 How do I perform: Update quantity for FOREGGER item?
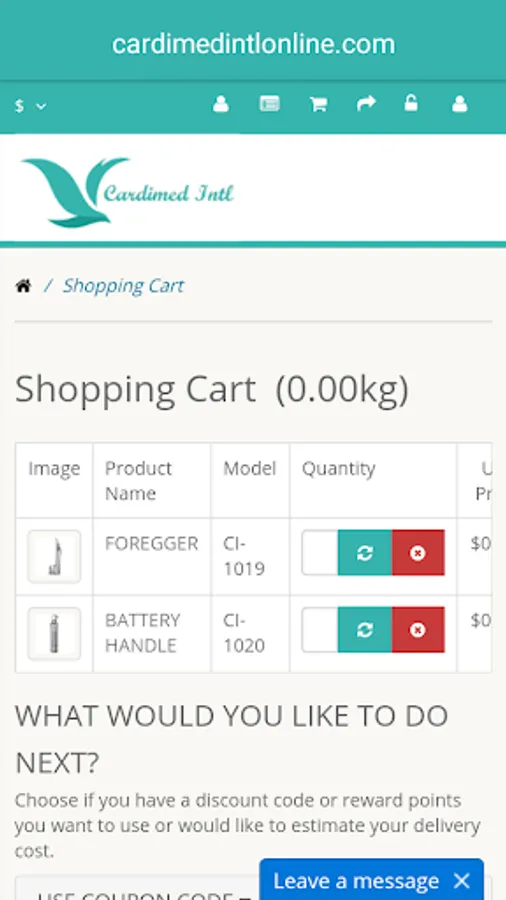[365, 553]
